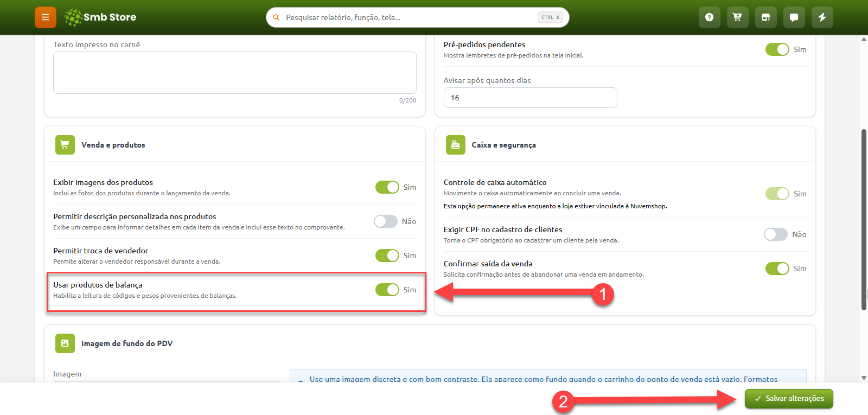Disable Usar produtos de balança switch
This screenshot has width=868, height=415.
click(x=387, y=290)
